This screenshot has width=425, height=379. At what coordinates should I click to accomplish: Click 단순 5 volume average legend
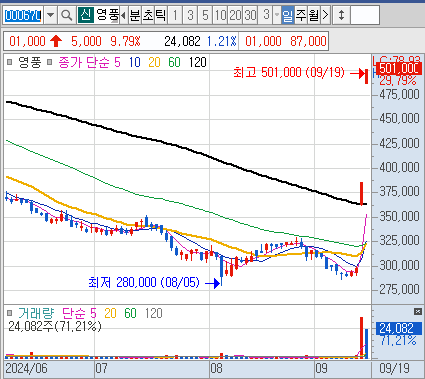tap(79, 313)
